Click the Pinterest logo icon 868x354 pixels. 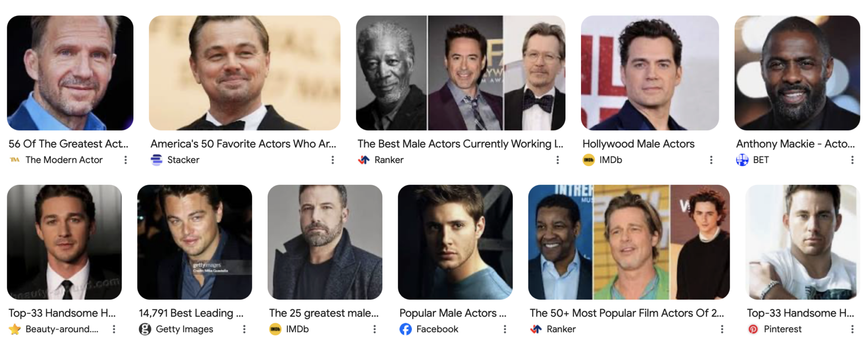(x=753, y=329)
